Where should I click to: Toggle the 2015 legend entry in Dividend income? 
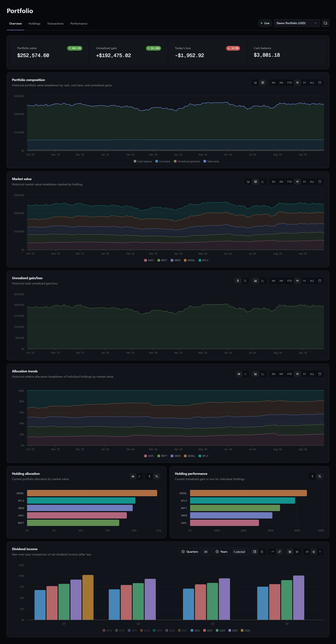[x=107, y=630]
